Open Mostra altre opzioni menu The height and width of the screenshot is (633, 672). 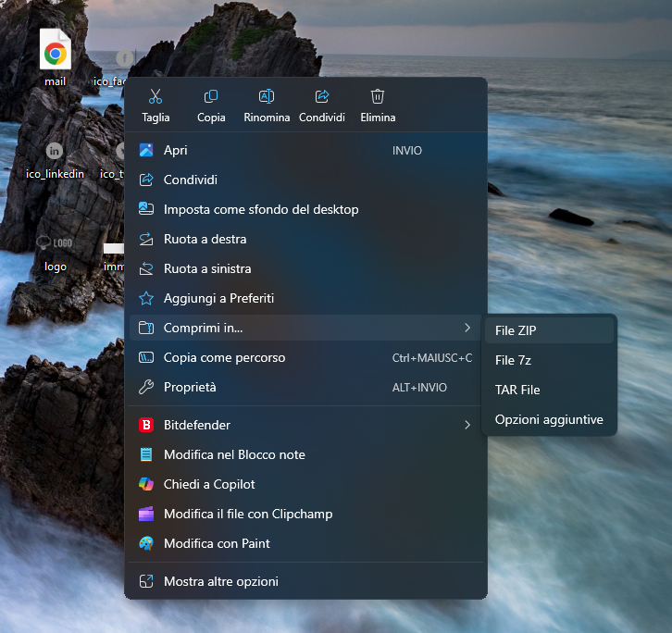click(x=220, y=581)
